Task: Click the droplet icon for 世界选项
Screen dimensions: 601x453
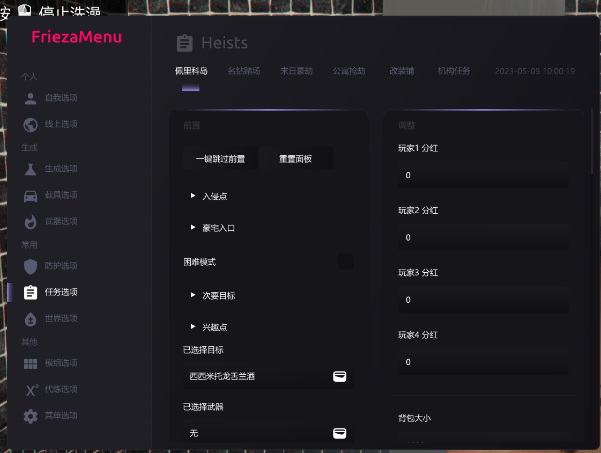Action: point(30,319)
